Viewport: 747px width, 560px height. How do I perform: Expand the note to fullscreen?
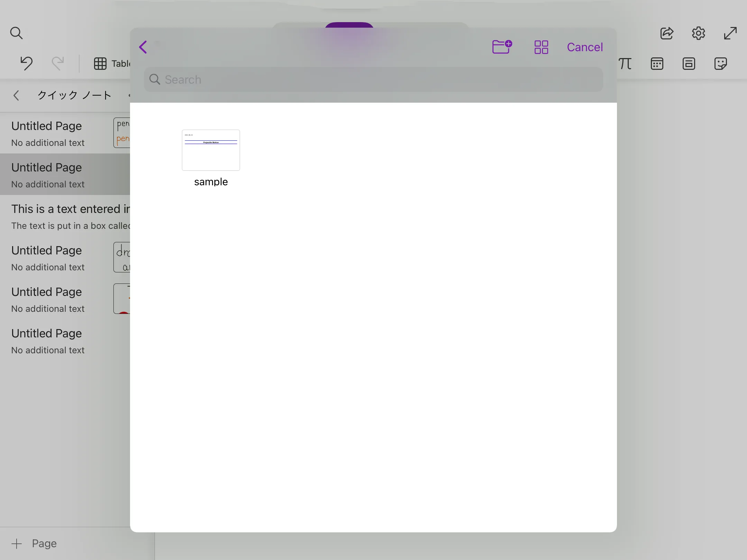click(729, 34)
